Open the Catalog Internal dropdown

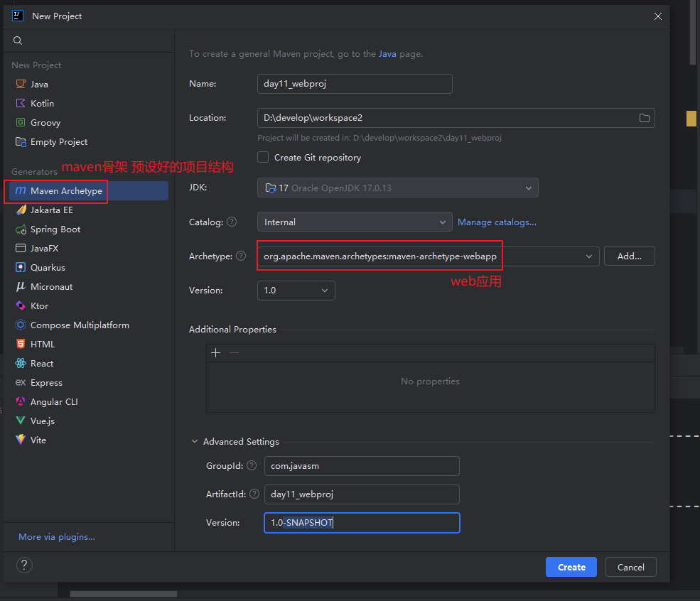click(x=355, y=222)
